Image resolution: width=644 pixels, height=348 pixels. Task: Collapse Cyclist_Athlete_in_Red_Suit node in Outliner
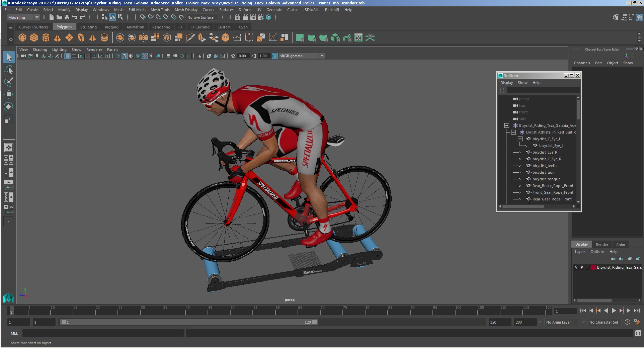[513, 132]
